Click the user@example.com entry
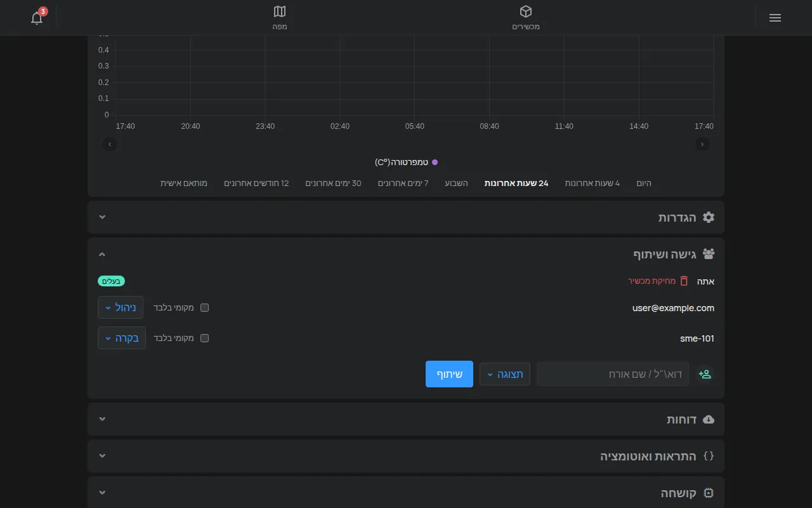 click(x=673, y=308)
